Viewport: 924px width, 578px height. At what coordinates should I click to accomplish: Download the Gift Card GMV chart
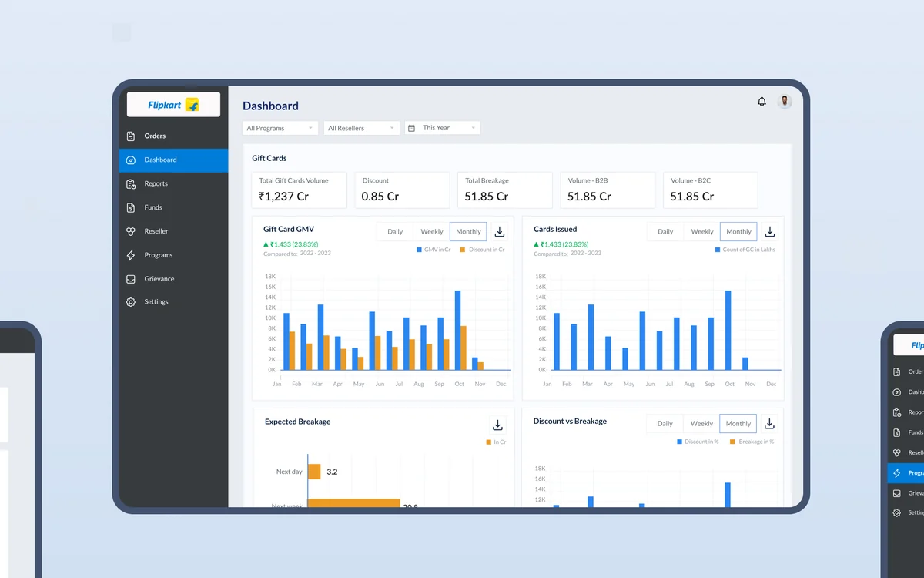click(499, 232)
